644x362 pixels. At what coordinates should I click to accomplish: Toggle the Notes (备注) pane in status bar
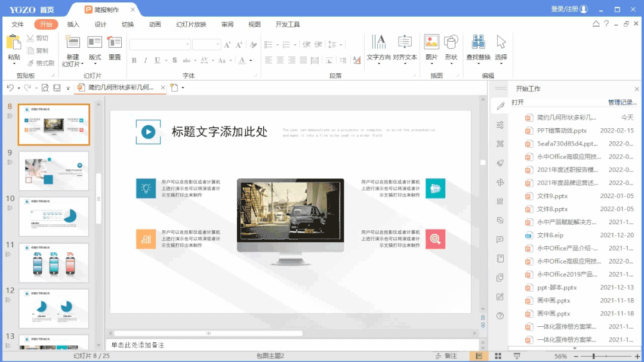point(445,356)
